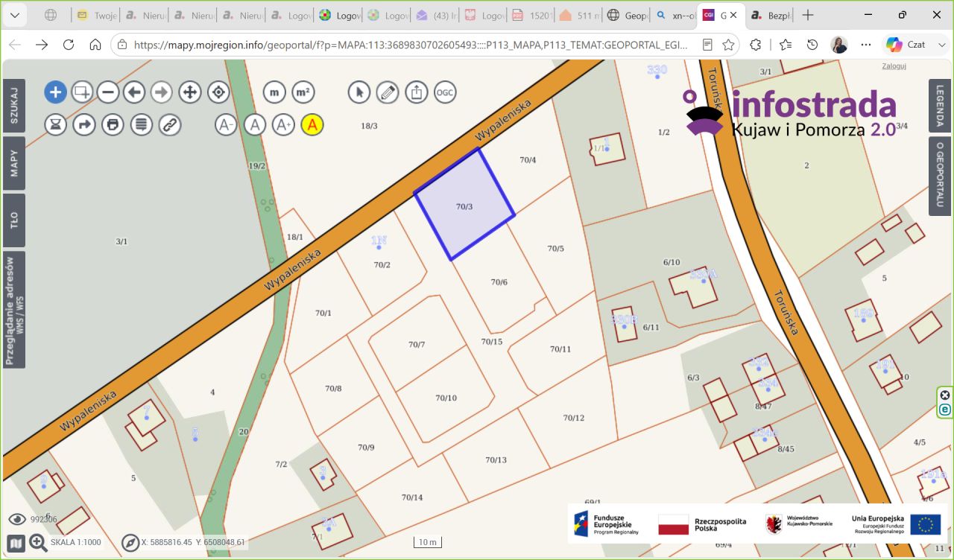Click the magnifier scale zoom icon
This screenshot has height=560, width=954.
tap(38, 543)
